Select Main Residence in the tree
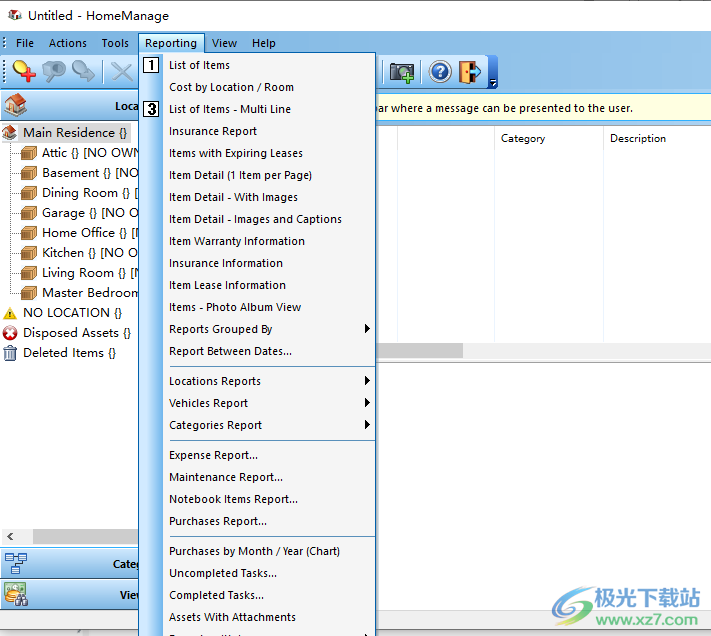 pyautogui.click(x=75, y=133)
